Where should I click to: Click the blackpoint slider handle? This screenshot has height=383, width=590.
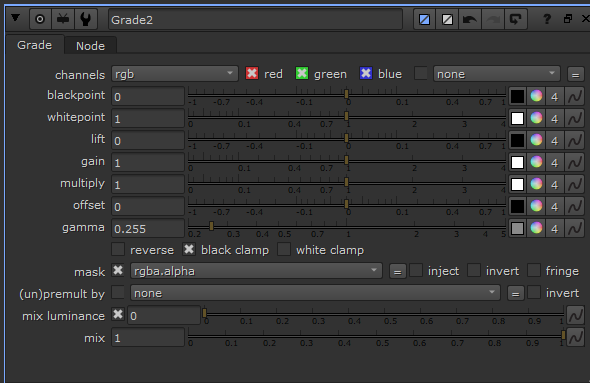point(346,94)
